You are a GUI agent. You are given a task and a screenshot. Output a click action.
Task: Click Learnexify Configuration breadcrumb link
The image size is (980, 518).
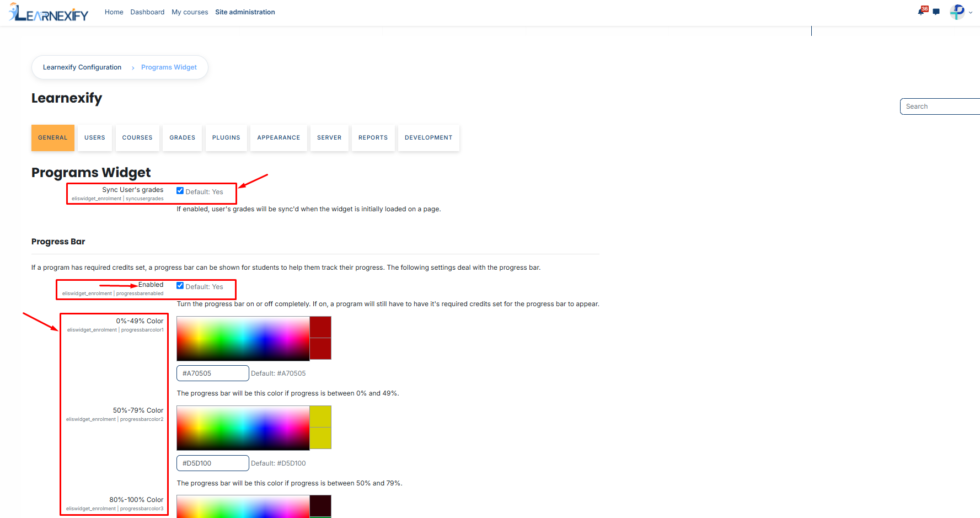click(x=82, y=67)
